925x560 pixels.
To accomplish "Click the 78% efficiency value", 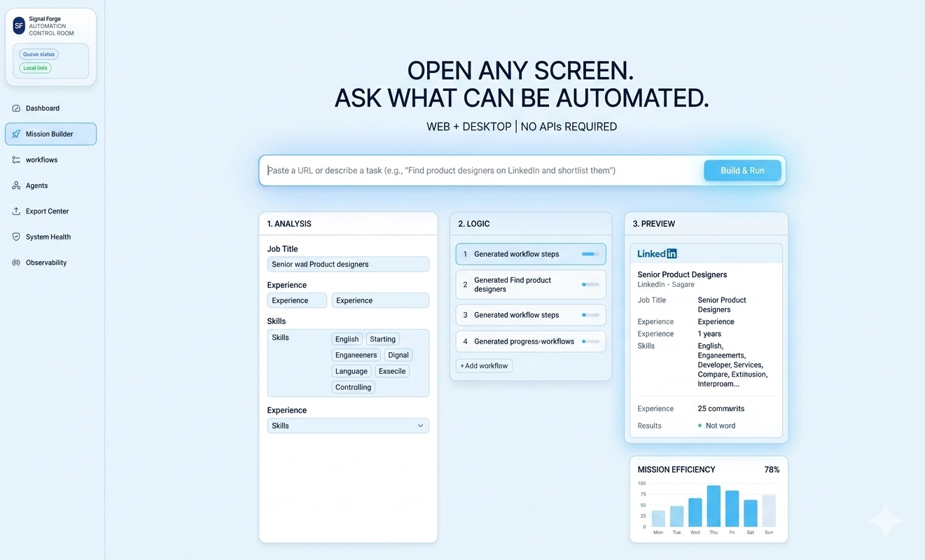I will pos(772,470).
